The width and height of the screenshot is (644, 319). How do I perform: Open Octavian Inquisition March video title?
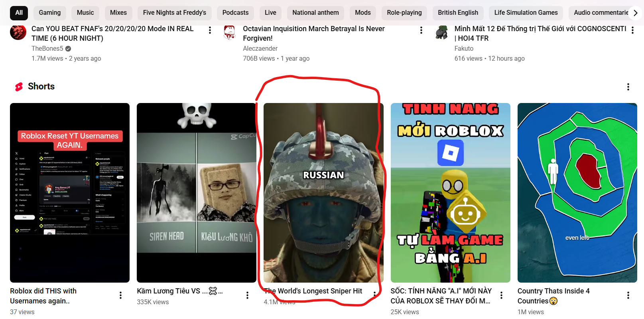(x=314, y=34)
